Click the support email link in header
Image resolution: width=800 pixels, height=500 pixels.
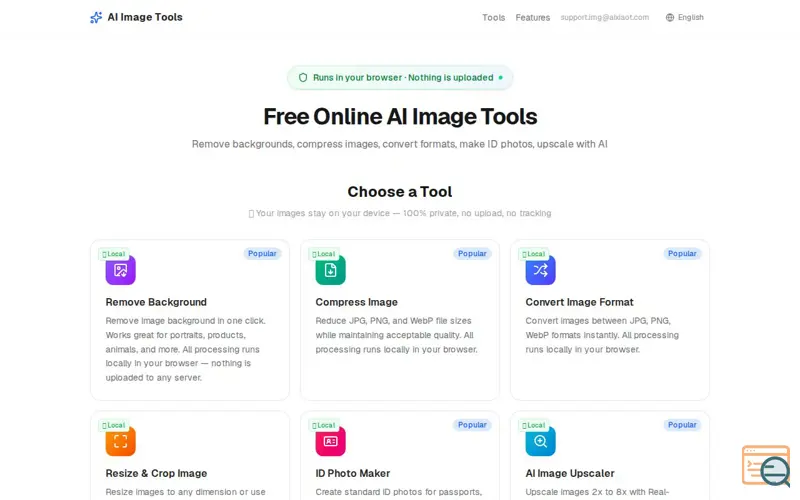pyautogui.click(x=605, y=17)
